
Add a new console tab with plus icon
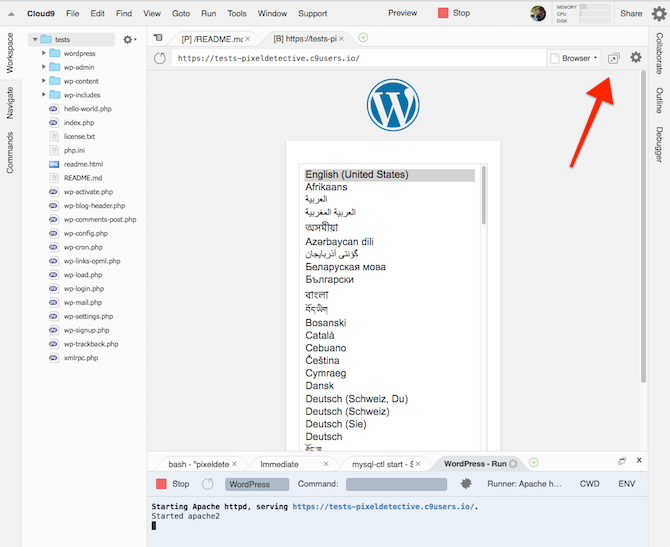coord(534,462)
